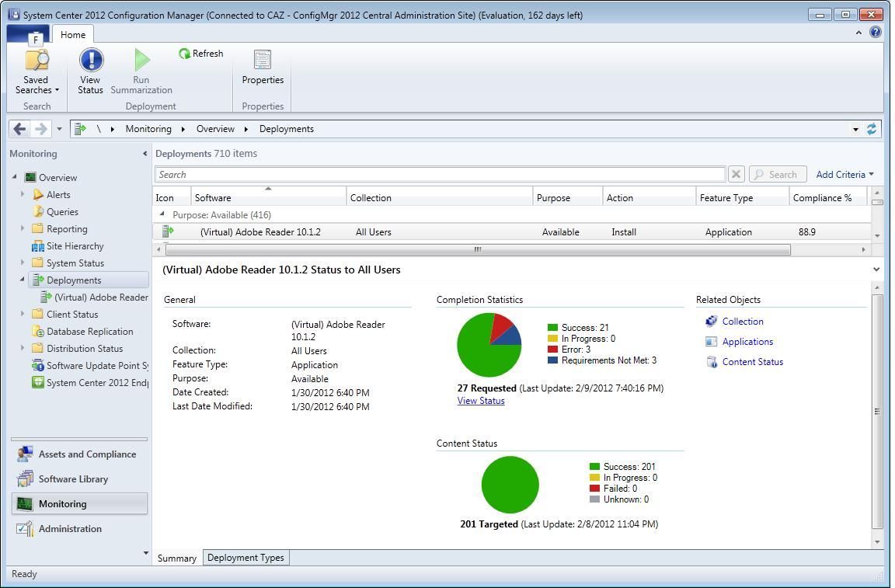Open Software Update Point node

coord(97,366)
